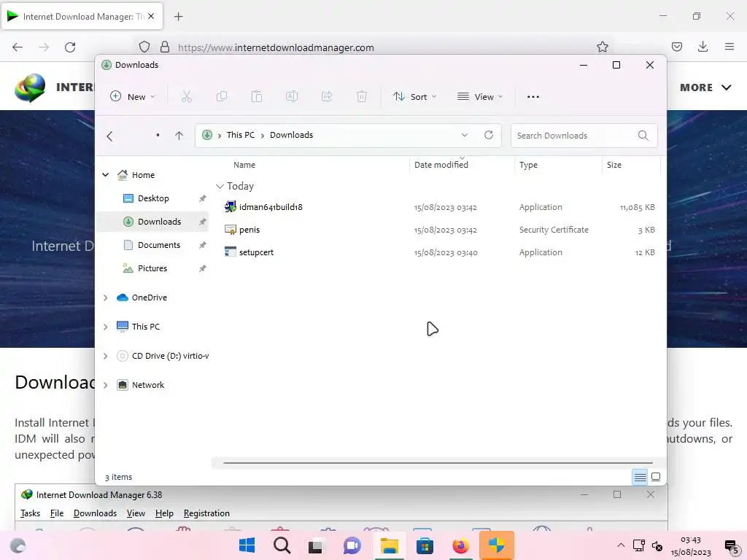Screen dimensions: 747x560
Task: Open the New dropdown in Explorer
Action: pos(133,97)
